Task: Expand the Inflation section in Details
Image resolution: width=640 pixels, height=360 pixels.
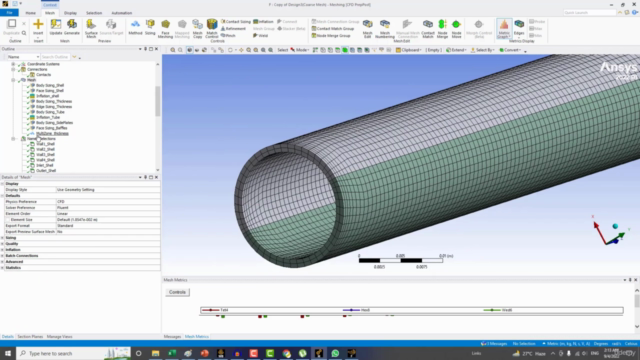Action: pos(2,249)
